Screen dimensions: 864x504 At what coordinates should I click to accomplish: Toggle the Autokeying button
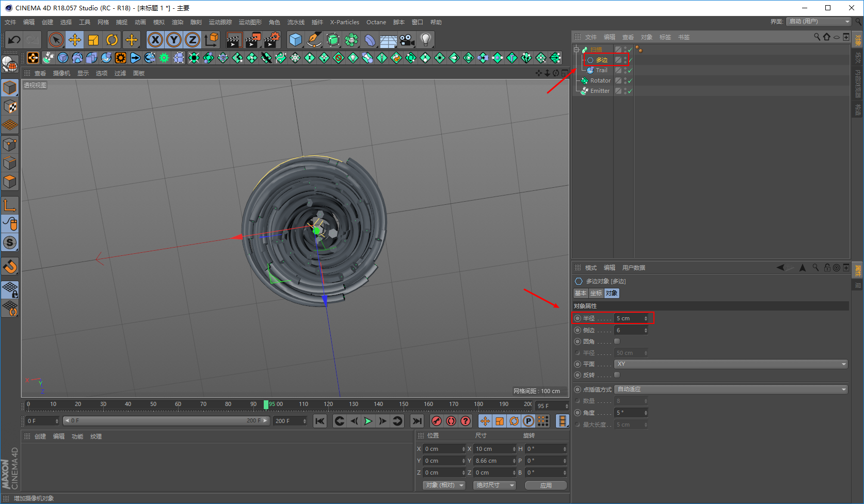coord(451,421)
